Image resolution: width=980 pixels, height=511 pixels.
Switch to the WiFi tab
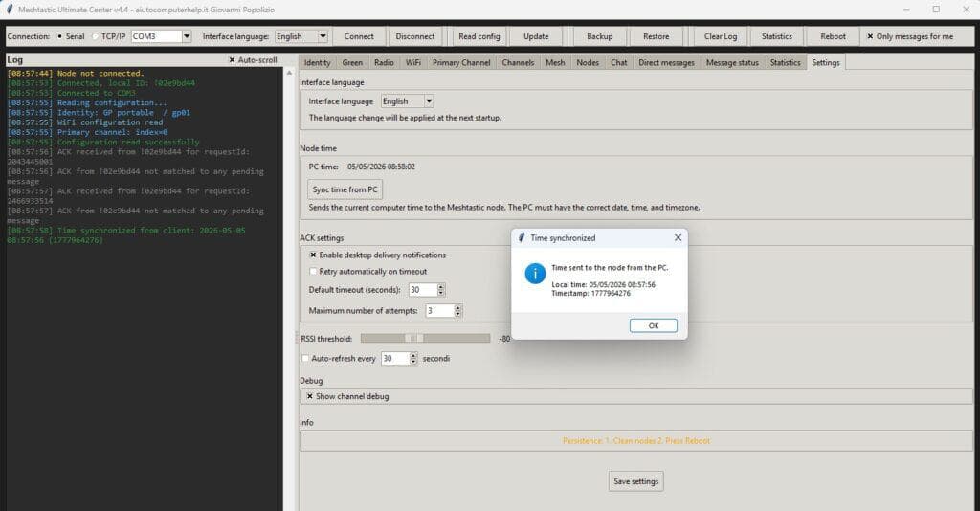coord(412,62)
